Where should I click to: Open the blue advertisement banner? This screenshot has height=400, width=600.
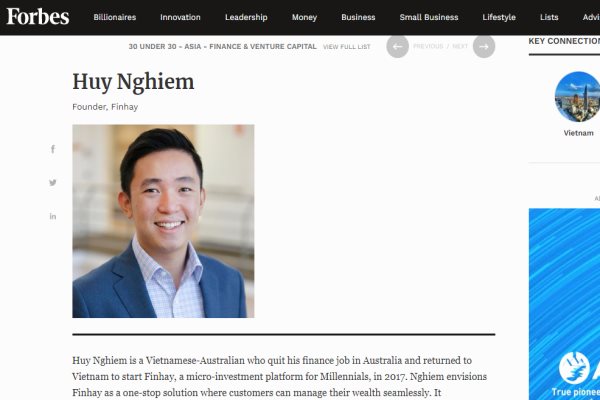pos(564,304)
